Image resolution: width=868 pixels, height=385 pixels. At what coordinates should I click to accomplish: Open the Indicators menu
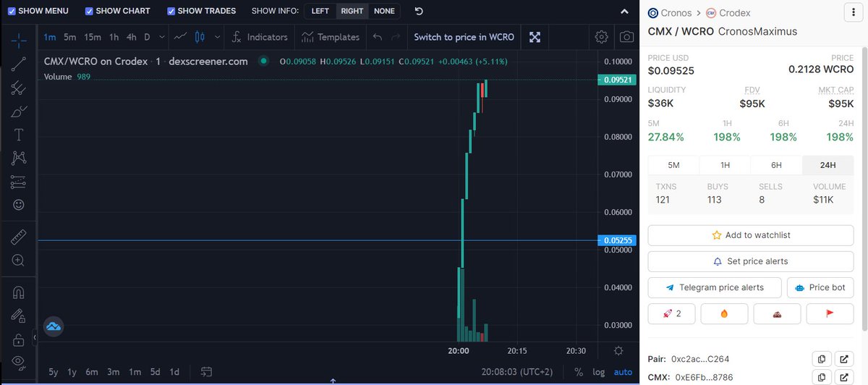tap(259, 37)
